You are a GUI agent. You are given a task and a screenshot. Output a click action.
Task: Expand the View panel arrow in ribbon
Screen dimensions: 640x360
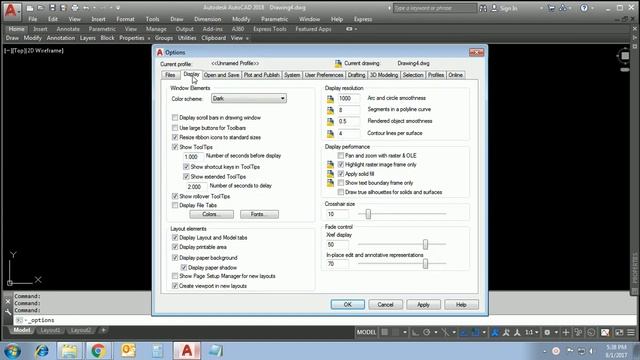click(x=247, y=38)
